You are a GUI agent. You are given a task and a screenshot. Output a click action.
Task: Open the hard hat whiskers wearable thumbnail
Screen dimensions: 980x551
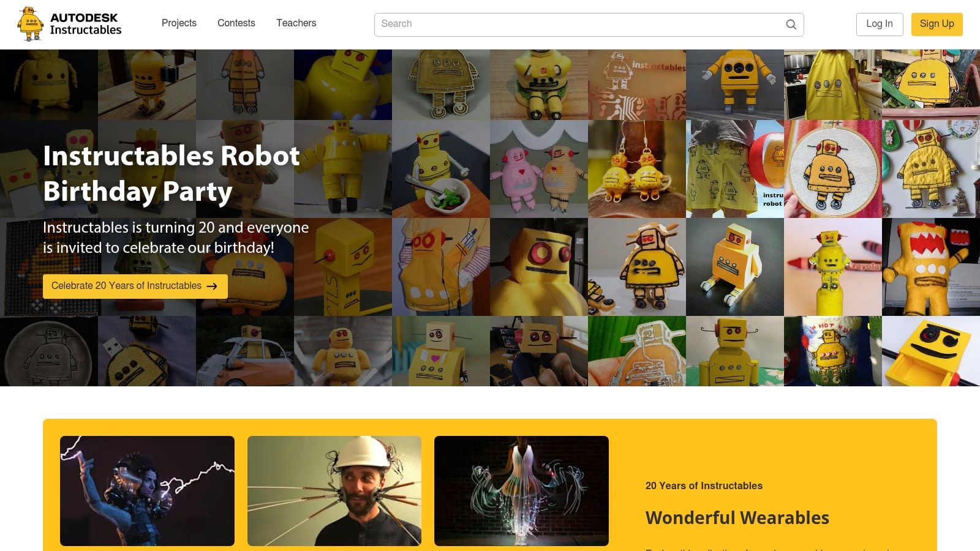click(x=334, y=490)
